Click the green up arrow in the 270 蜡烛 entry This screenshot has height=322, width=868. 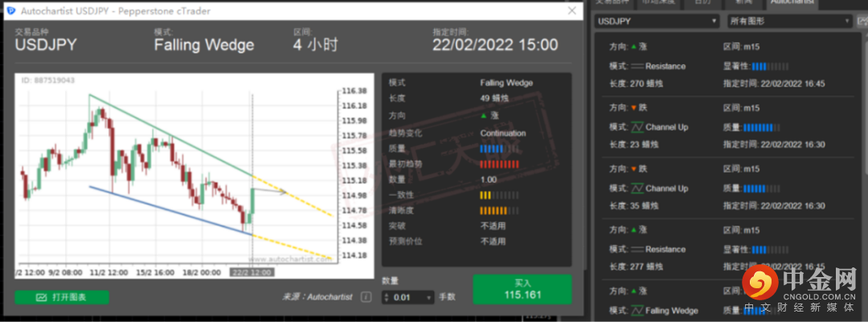pos(633,47)
